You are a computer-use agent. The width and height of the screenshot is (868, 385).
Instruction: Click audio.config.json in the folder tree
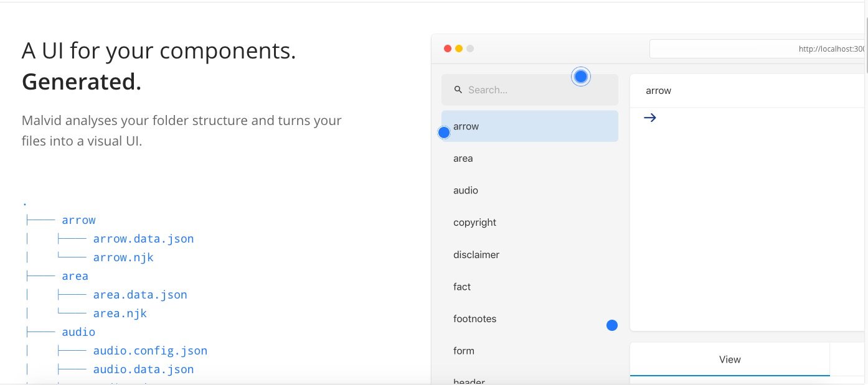tap(150, 351)
